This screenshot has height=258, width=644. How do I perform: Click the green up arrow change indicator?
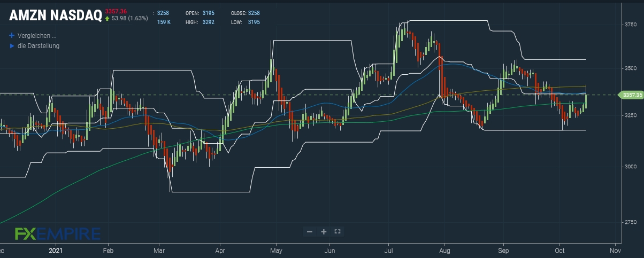108,19
